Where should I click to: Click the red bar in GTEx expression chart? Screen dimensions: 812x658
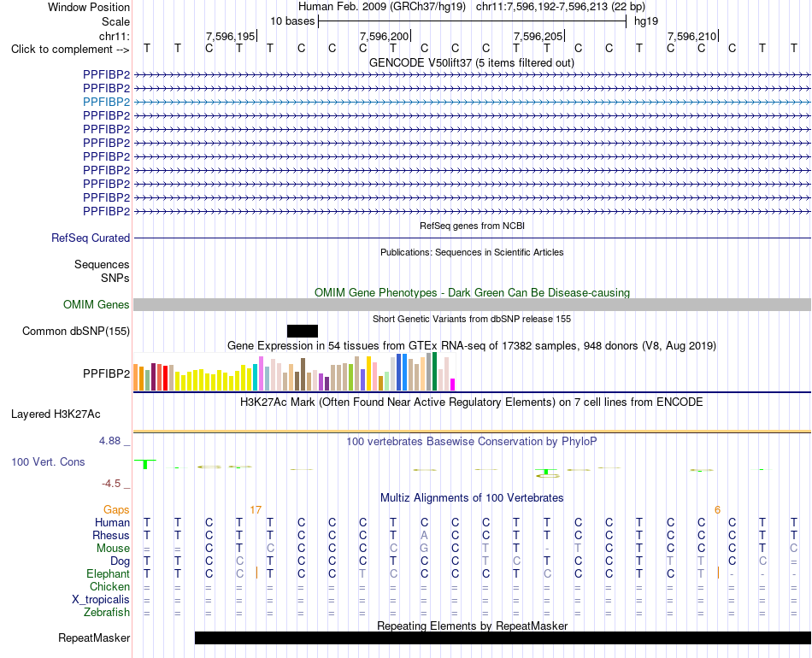tap(165, 378)
